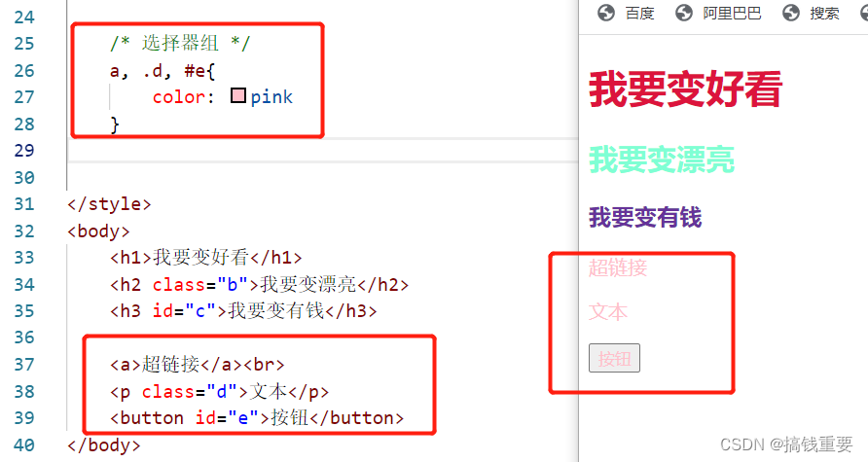
Task: Click the closing brace after the pink rule
Action: 115,124
